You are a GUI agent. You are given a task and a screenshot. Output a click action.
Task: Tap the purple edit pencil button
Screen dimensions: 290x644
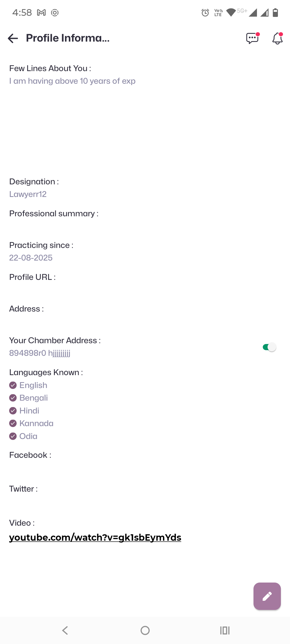point(267,596)
